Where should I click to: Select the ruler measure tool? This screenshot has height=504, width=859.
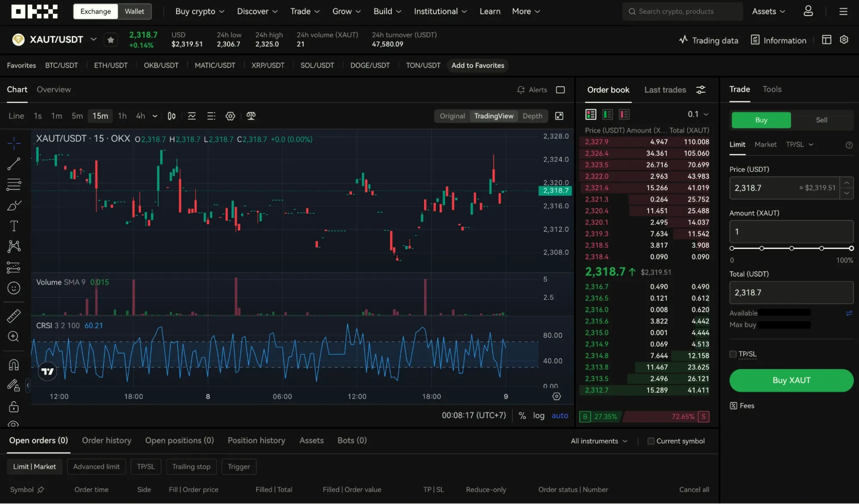pos(14,316)
